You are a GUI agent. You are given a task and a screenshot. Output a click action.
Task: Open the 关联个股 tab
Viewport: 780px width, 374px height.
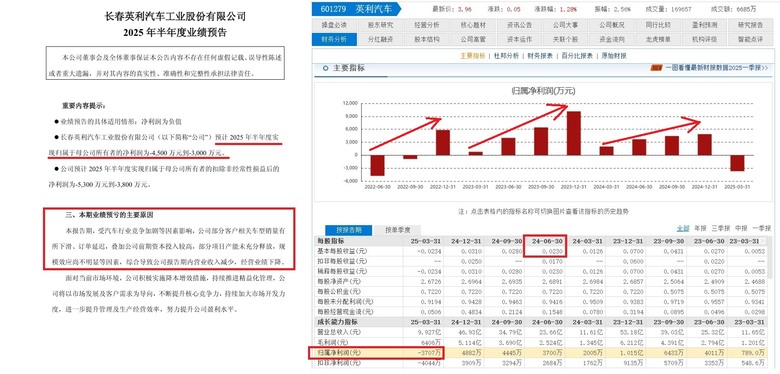[x=566, y=39]
